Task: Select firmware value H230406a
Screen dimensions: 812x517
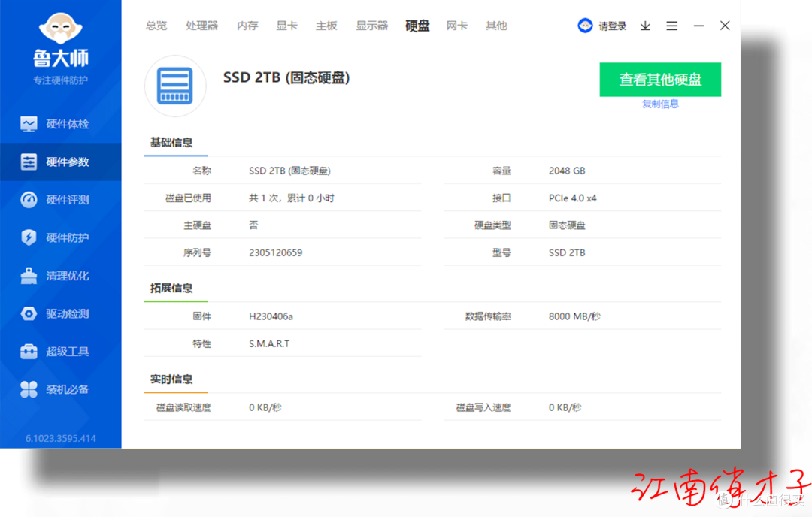Action: (271, 316)
